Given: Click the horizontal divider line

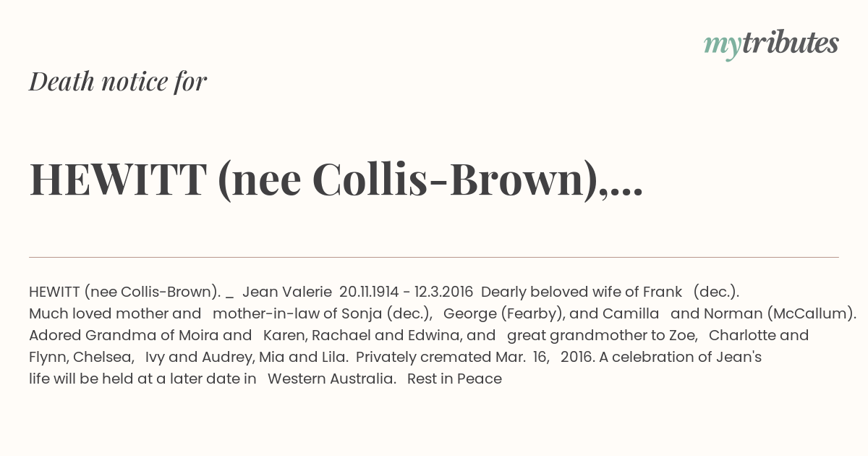Looking at the screenshot, I should [x=434, y=257].
